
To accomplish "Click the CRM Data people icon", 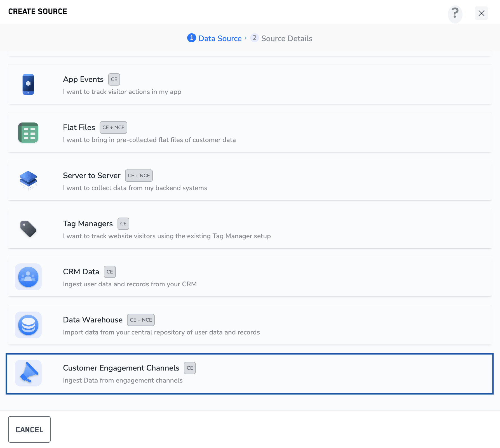I will coord(28,277).
